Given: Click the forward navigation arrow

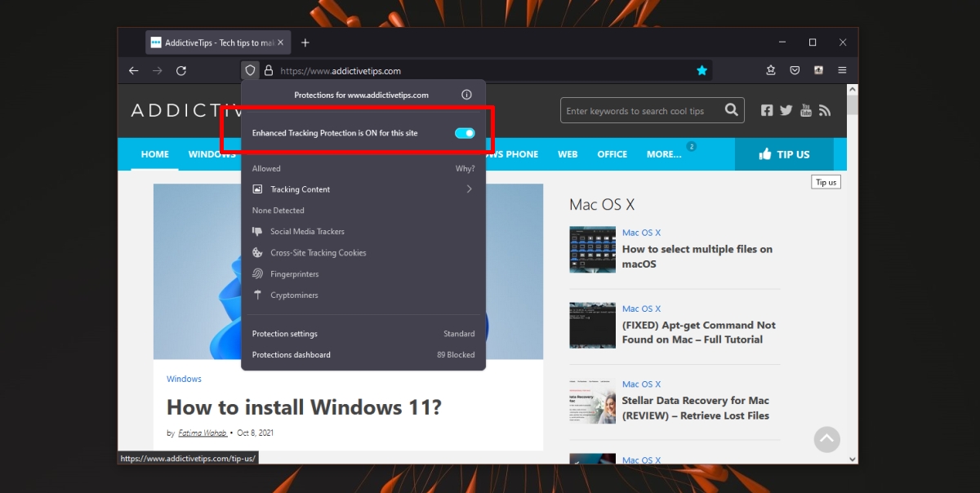Looking at the screenshot, I should click(x=158, y=71).
